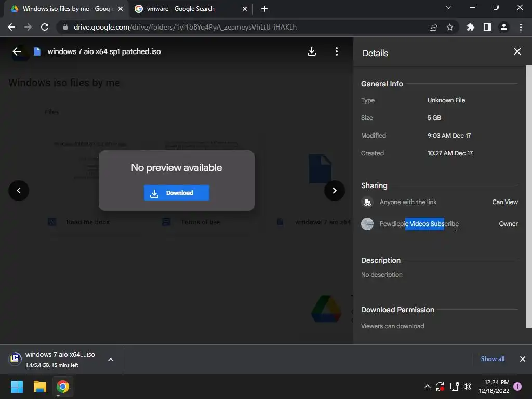This screenshot has height=399, width=532.
Task: Close the Windows iso files tab
Action: 120,9
